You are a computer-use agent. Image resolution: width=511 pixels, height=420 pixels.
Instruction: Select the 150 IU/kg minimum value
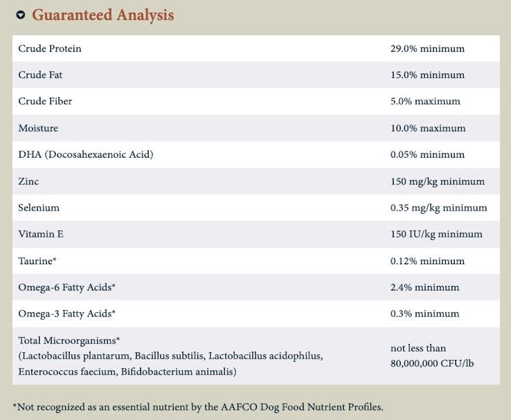[x=436, y=234]
